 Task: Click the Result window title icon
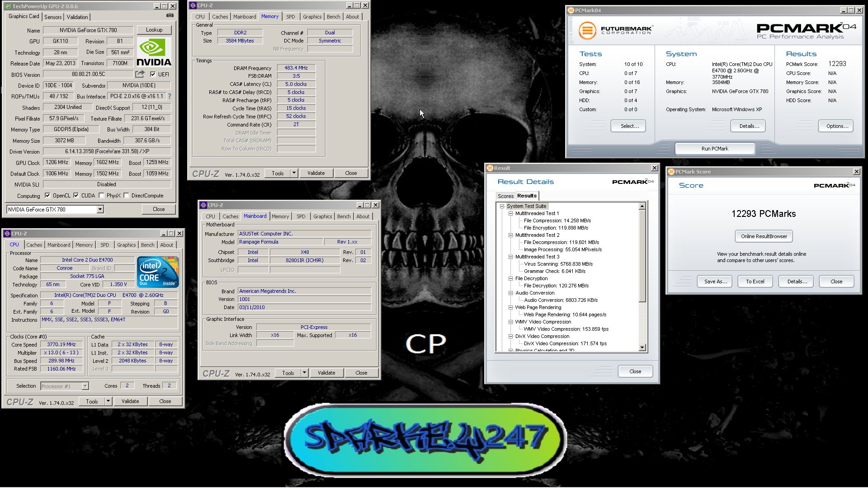click(x=490, y=168)
